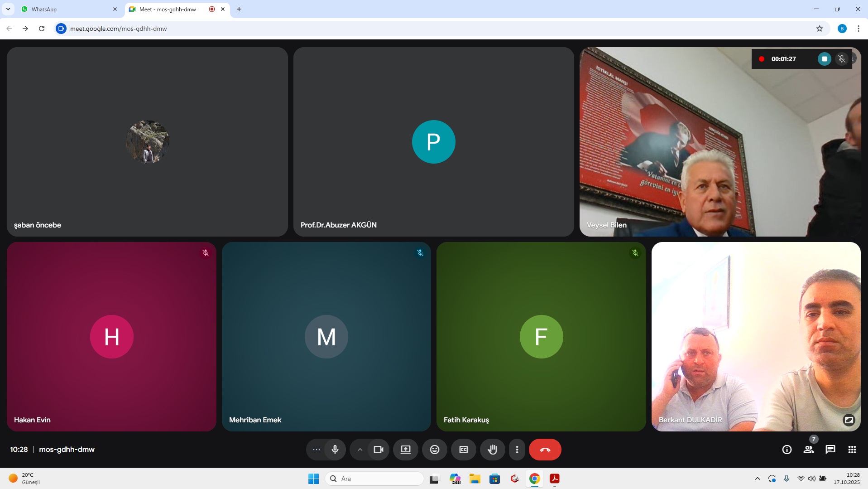This screenshot has width=868, height=489.
Task: Open the Activities grid icon
Action: click(852, 450)
